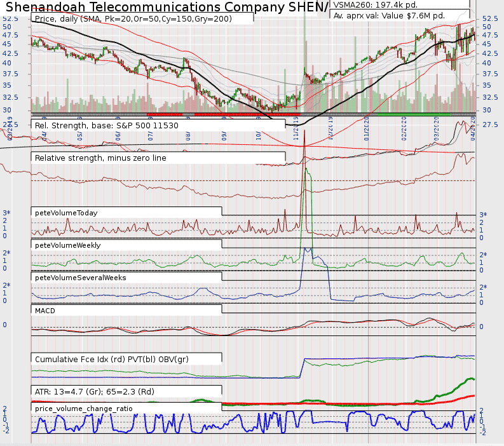Select the 45 tick on left price axis
The image size is (504, 446).
click(7, 44)
